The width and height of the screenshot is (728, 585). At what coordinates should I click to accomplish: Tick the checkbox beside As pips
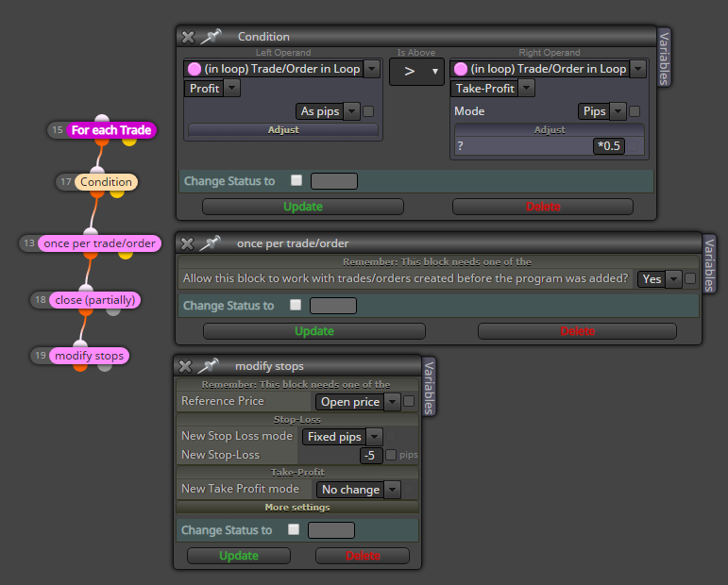coord(368,111)
